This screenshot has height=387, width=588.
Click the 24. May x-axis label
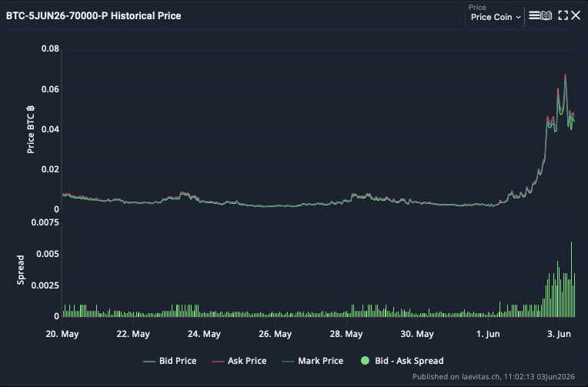[x=204, y=334]
